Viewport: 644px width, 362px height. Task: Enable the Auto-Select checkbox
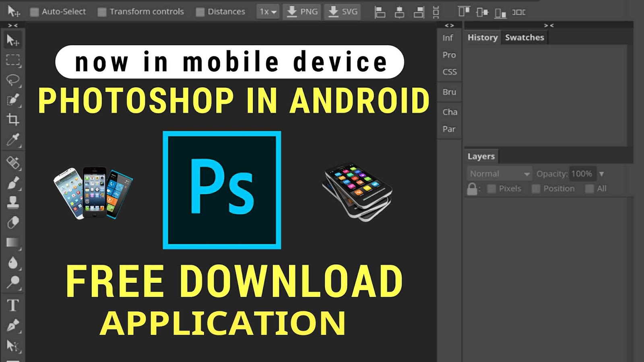[34, 12]
